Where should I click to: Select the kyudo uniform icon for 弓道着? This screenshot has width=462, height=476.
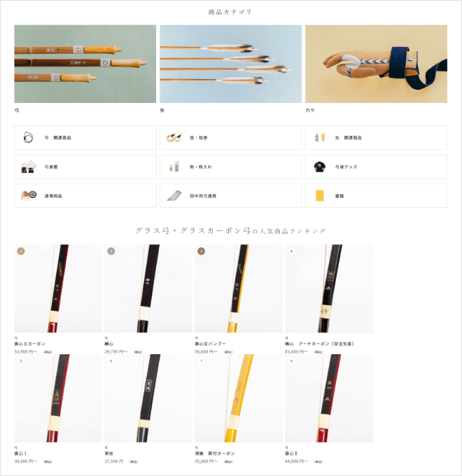point(29,167)
